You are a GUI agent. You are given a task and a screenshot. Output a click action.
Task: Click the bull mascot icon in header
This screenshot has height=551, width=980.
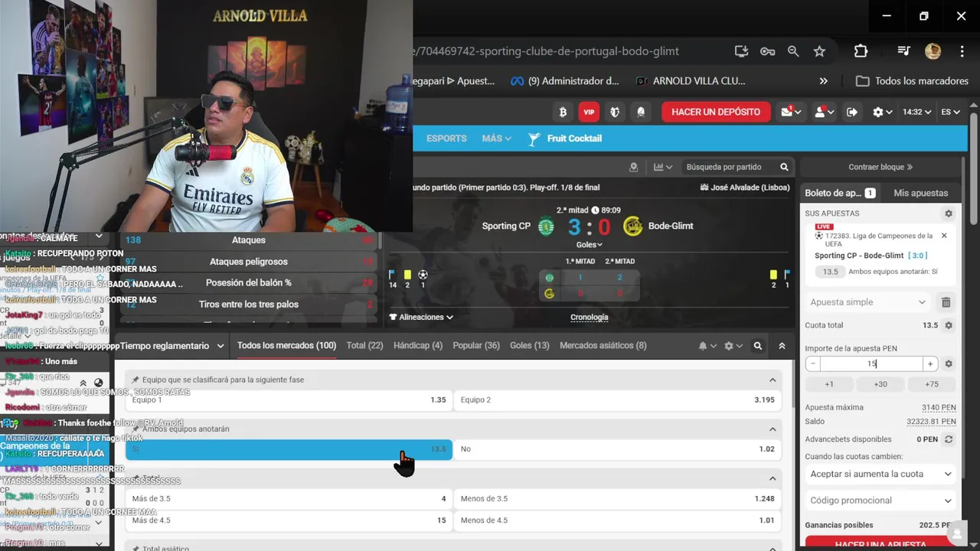tap(615, 112)
